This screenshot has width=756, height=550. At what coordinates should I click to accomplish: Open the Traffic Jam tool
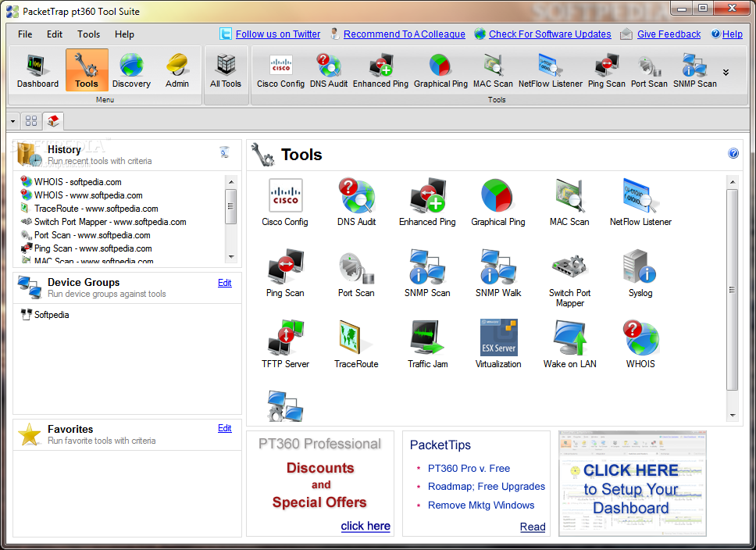pyautogui.click(x=427, y=344)
